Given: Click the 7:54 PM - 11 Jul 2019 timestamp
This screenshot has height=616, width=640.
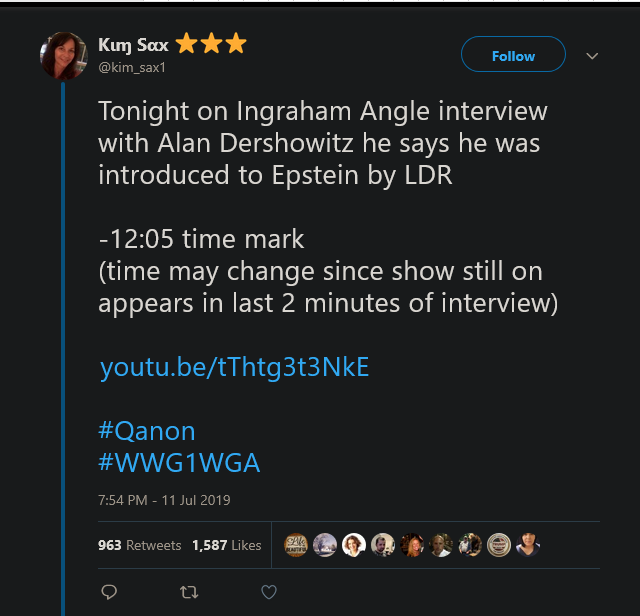Looking at the screenshot, I should point(164,500).
